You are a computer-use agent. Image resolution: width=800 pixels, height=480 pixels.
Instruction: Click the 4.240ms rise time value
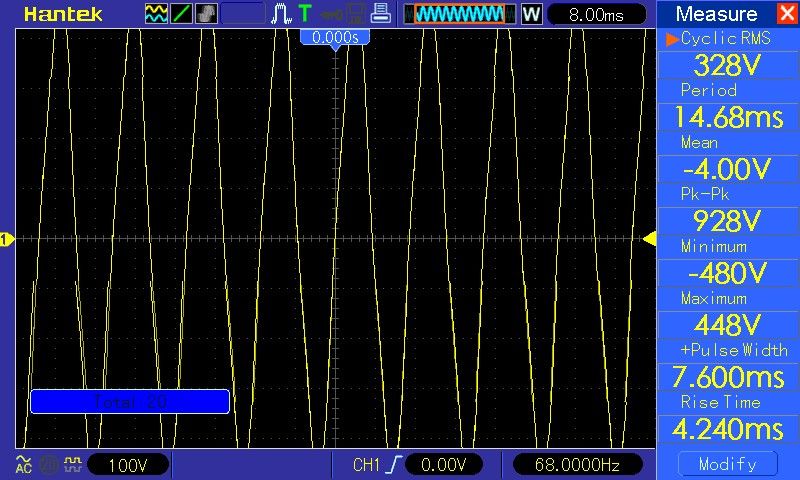[x=728, y=430]
